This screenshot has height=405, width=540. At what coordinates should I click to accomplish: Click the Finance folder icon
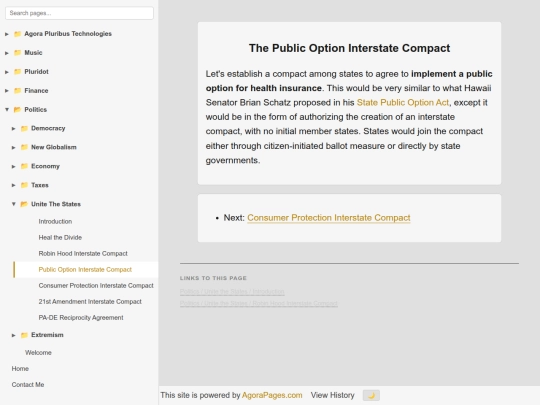click(x=17, y=91)
